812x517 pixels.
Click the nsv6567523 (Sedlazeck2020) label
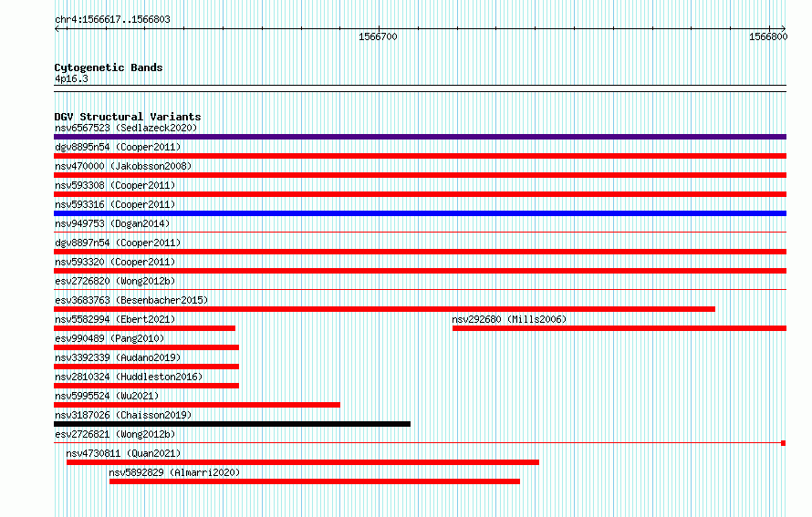pyautogui.click(x=126, y=128)
